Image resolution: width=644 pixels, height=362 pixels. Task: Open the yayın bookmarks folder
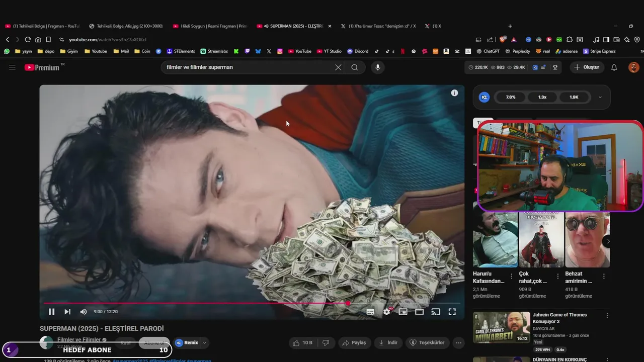pos(24,51)
